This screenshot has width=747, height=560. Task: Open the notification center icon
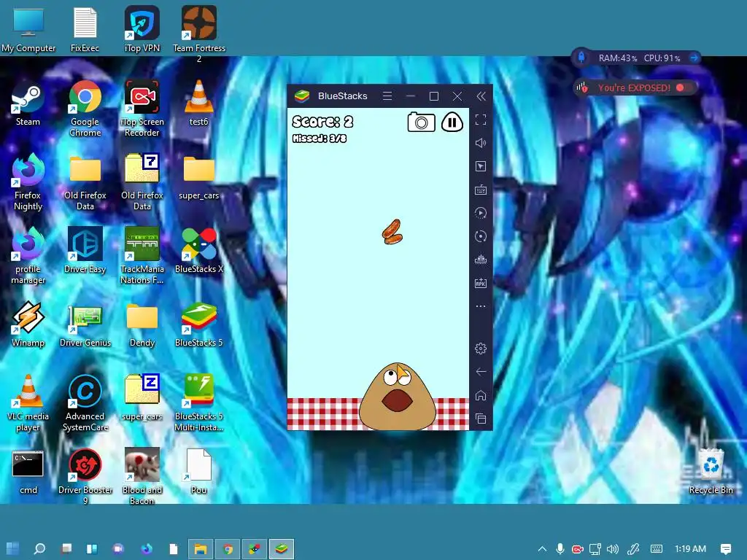(x=726, y=549)
